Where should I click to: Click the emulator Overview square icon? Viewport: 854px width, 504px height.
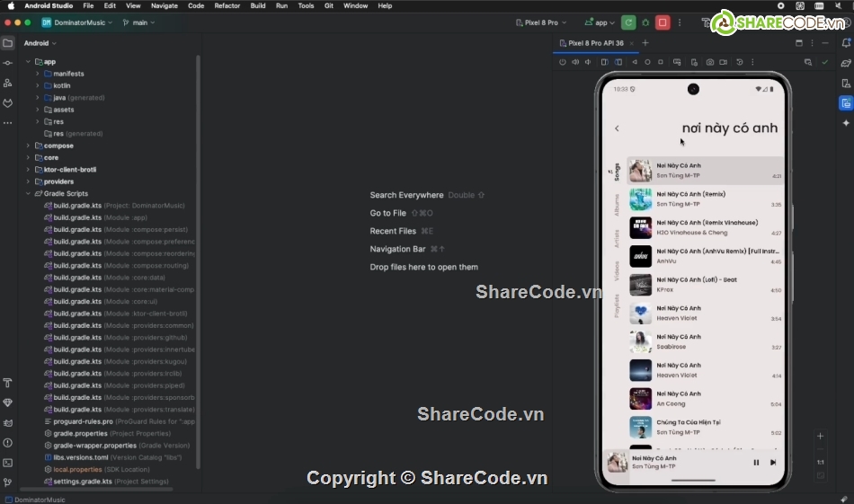pyautogui.click(x=661, y=62)
